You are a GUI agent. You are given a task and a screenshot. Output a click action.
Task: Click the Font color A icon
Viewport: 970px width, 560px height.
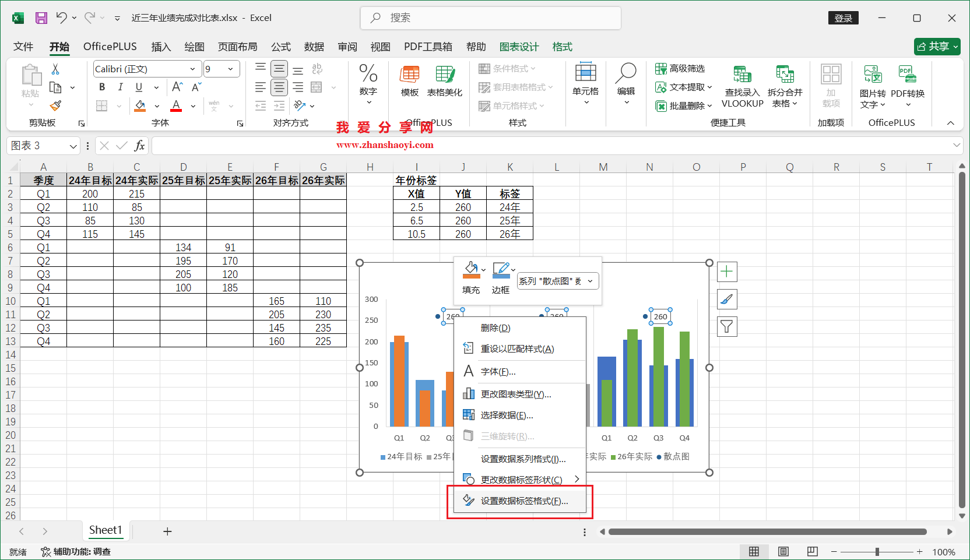176,105
